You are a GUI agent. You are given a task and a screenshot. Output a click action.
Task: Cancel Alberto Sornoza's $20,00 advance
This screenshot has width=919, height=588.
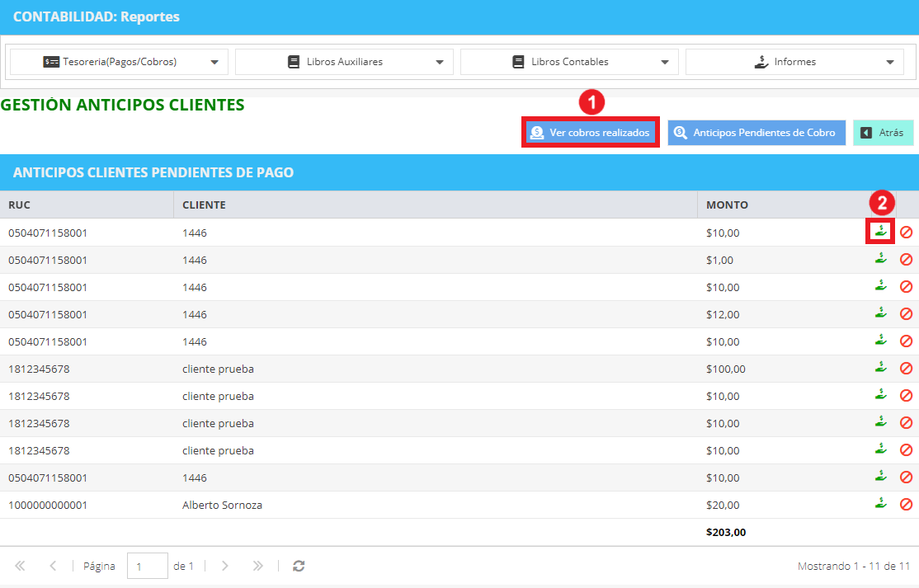(x=906, y=504)
